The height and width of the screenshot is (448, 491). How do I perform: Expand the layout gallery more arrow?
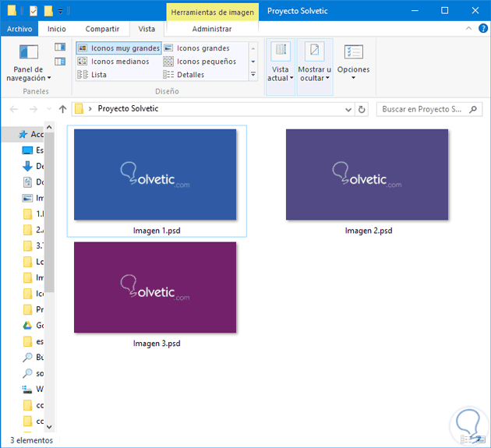click(253, 75)
